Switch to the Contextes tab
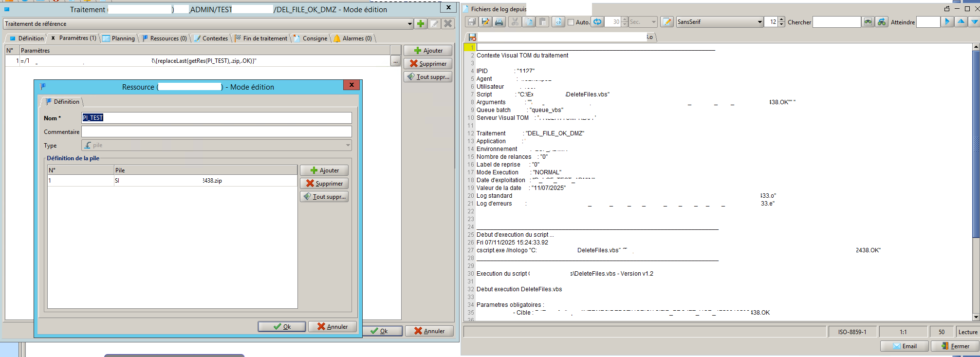This screenshot has height=357, width=980. [211, 38]
